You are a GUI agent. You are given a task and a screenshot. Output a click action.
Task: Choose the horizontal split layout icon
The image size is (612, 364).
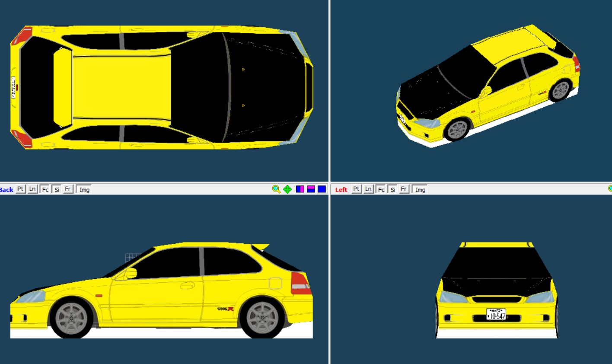(x=311, y=189)
